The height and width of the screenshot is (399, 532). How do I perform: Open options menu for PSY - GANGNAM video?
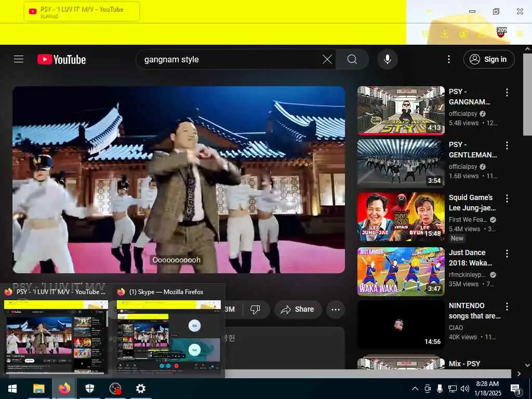[x=507, y=92]
